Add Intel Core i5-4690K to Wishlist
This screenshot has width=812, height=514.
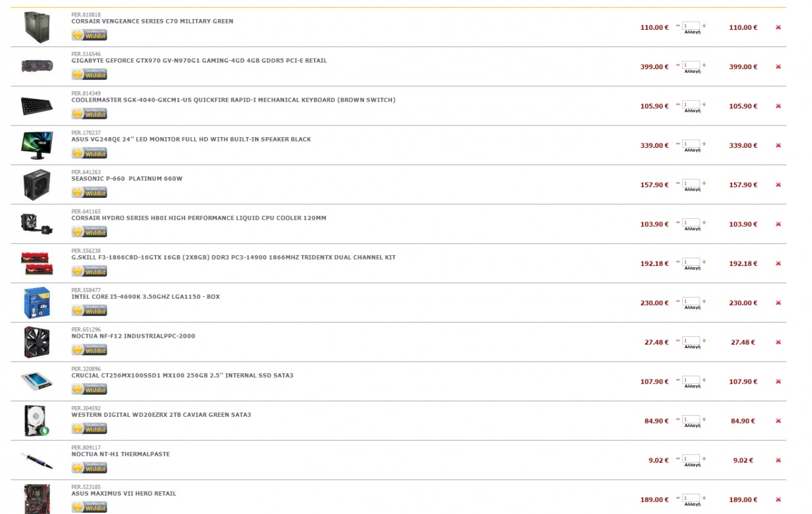(89, 310)
